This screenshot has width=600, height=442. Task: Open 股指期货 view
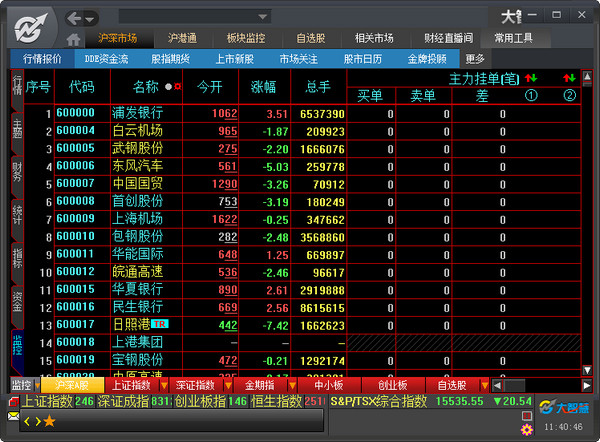coord(170,59)
